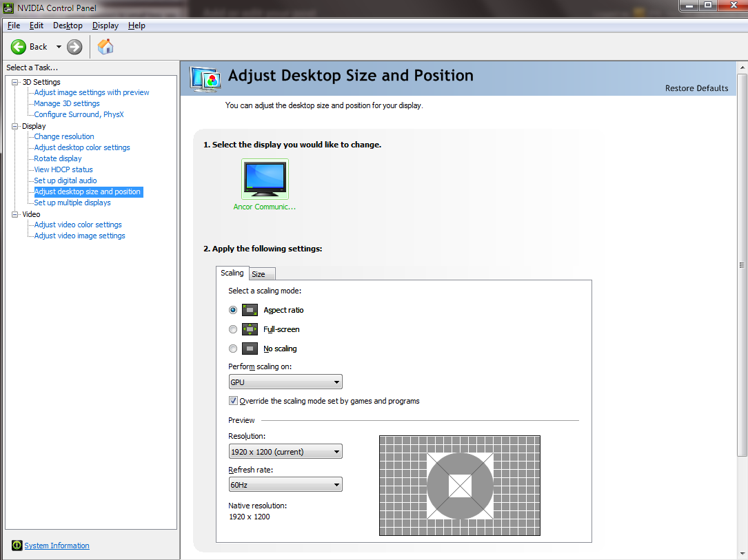This screenshot has width=748, height=560.
Task: Click the Aspect ratio scaling icon
Action: pyautogui.click(x=250, y=310)
